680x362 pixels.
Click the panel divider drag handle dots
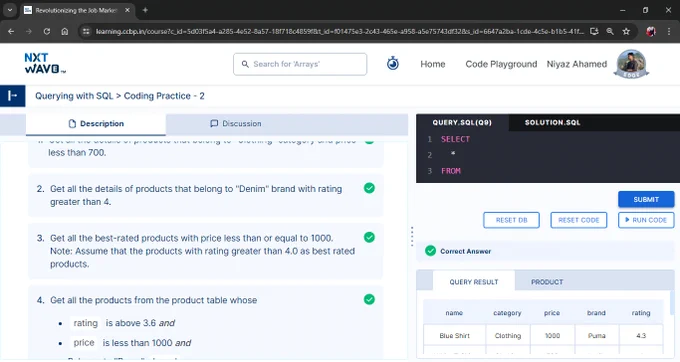(412, 237)
